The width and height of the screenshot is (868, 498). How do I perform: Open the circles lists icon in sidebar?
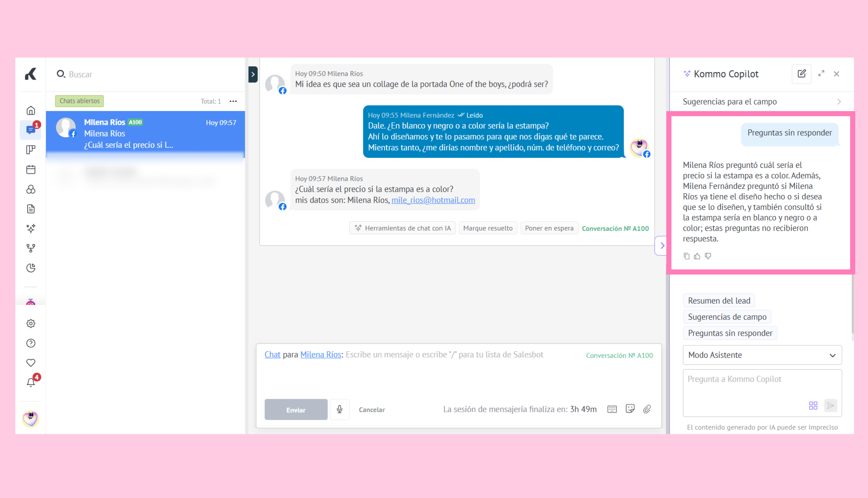point(31,189)
